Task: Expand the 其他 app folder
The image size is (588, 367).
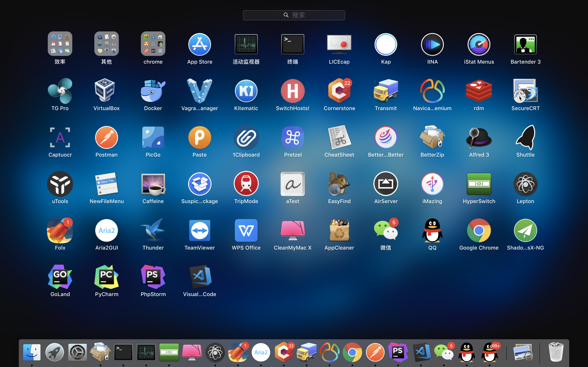Action: pyautogui.click(x=106, y=44)
